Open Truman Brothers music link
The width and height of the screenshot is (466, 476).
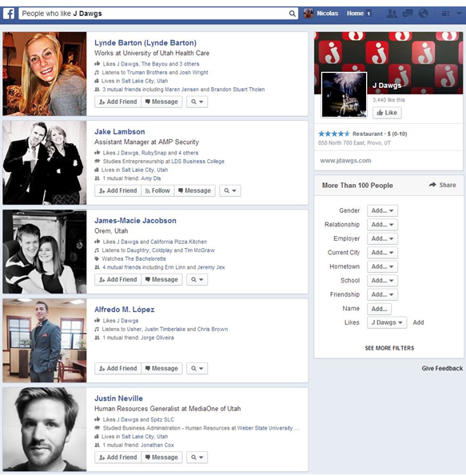coord(147,73)
